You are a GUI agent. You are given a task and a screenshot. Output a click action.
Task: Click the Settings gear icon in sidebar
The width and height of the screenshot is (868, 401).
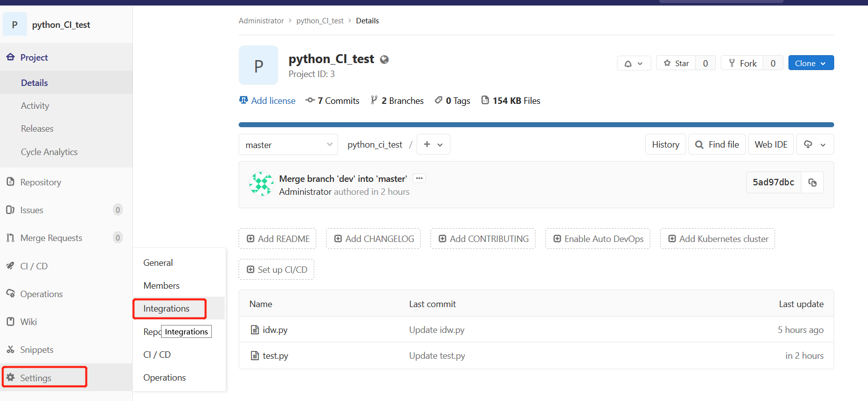10,378
